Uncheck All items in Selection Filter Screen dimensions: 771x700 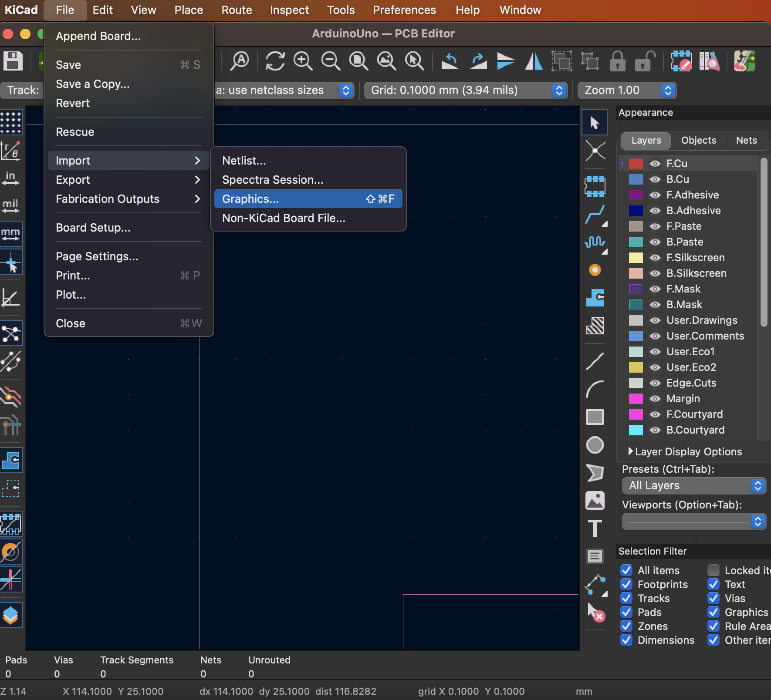[626, 570]
